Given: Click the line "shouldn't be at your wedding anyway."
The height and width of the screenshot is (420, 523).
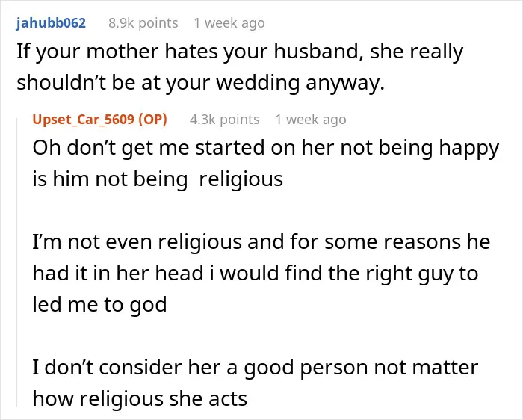Looking at the screenshot, I should click(200, 83).
